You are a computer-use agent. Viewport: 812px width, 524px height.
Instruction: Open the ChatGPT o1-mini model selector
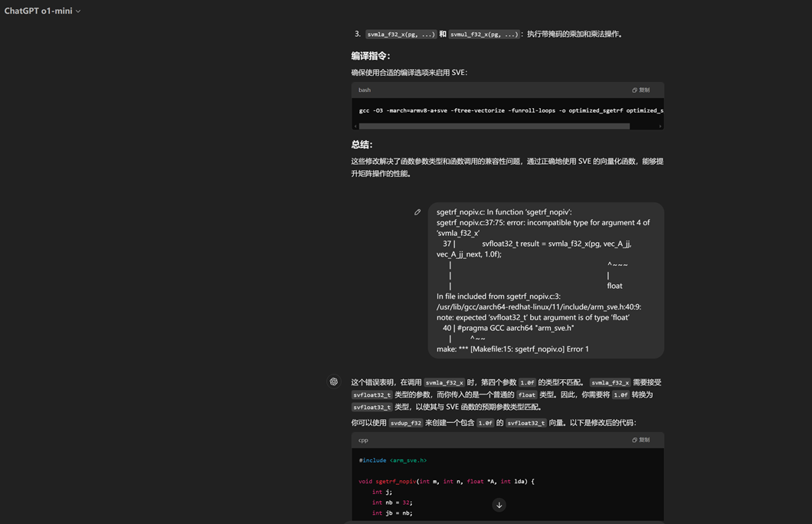(42, 11)
